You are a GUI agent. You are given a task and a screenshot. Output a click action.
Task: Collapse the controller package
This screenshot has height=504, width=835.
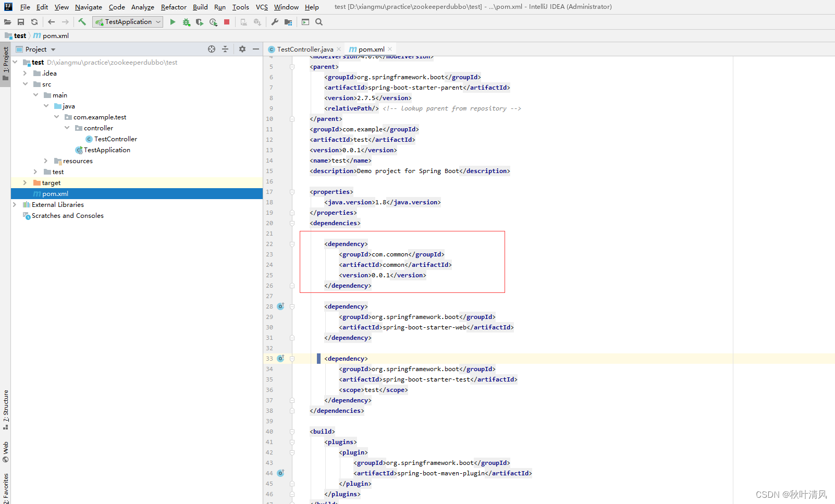tap(67, 128)
